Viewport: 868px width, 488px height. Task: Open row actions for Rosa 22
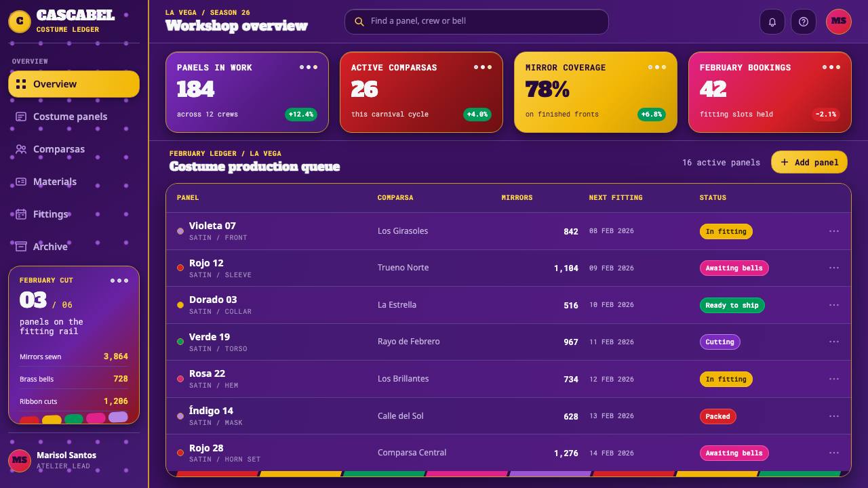click(834, 379)
